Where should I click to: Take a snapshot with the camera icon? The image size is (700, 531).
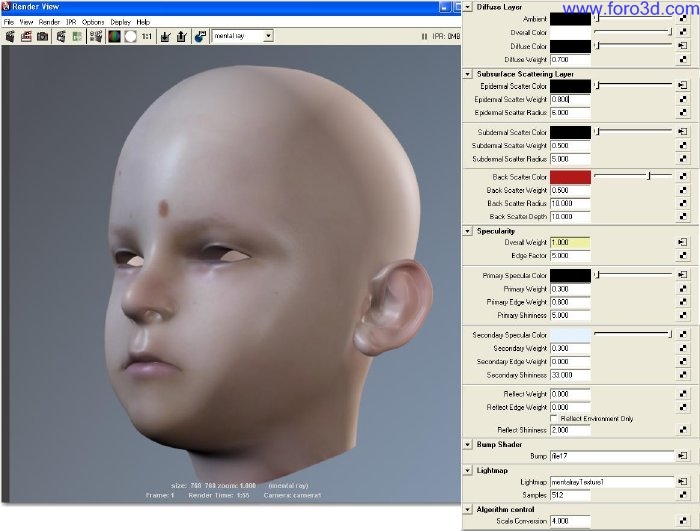42,36
